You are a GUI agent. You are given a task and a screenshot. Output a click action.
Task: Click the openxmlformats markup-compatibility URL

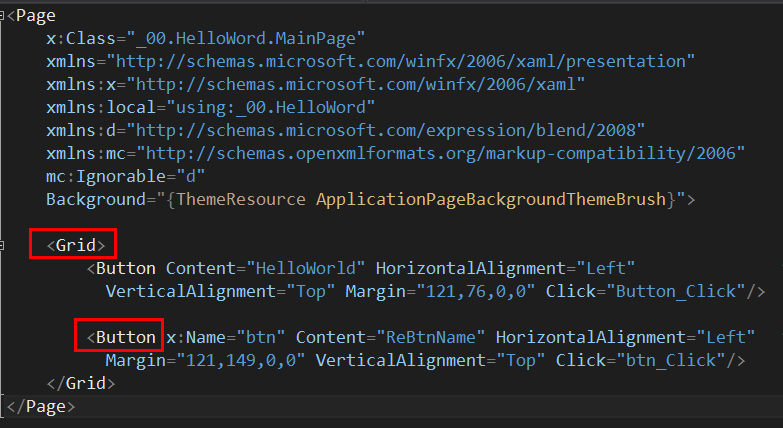[440, 153]
